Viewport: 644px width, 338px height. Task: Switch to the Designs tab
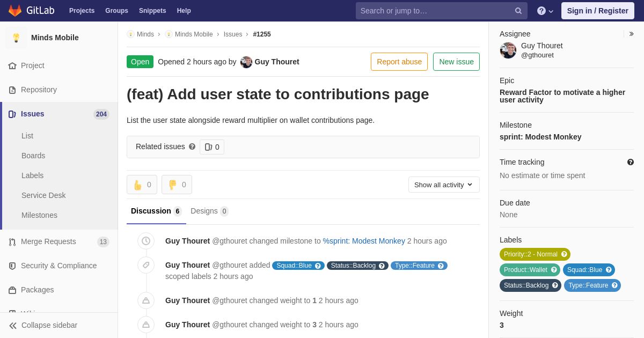click(x=209, y=211)
